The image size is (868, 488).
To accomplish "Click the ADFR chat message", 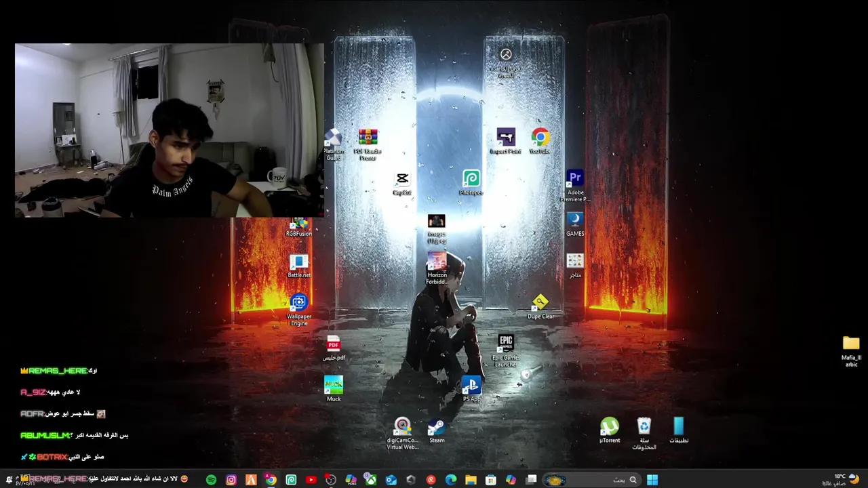I will (63, 413).
